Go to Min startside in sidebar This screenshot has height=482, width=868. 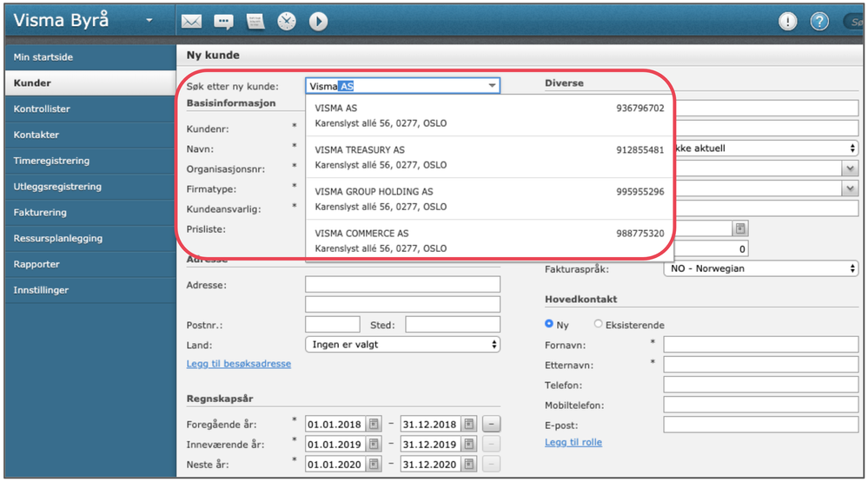tap(90, 57)
